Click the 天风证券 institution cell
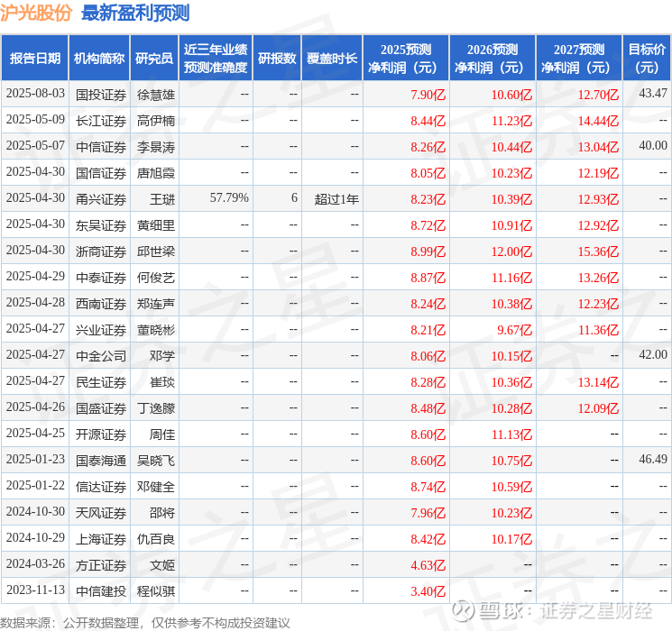This screenshot has height=631, width=672. [101, 513]
